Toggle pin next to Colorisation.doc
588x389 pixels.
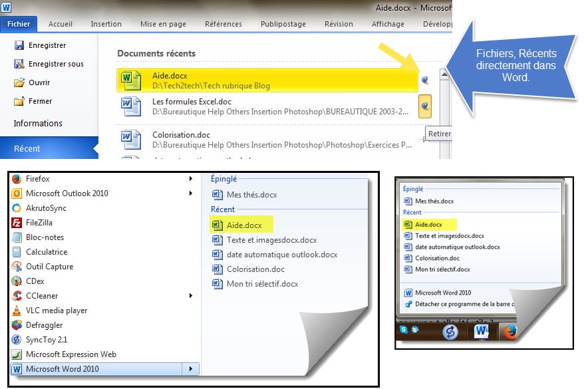(x=424, y=140)
